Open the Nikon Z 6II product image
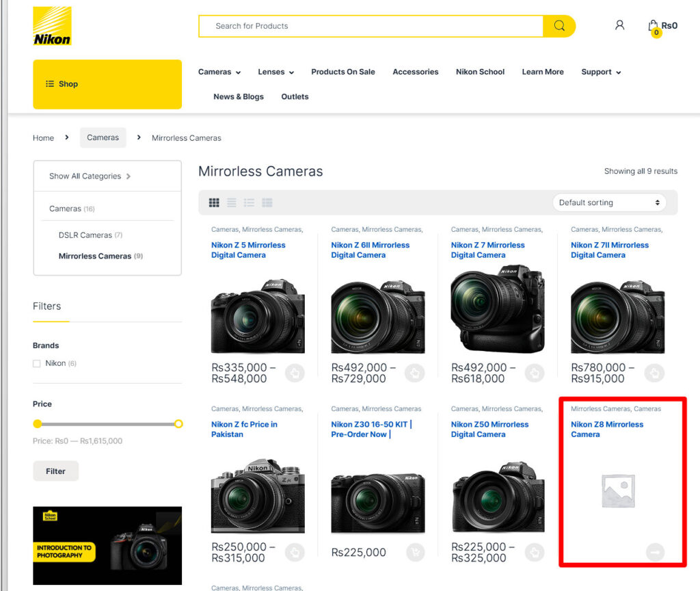The height and width of the screenshot is (591, 700). [378, 316]
